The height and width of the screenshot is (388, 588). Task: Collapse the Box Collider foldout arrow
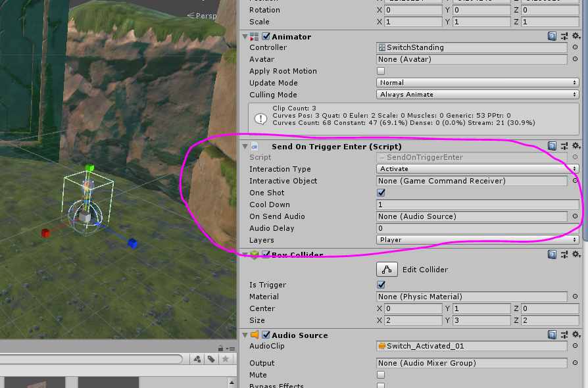245,255
